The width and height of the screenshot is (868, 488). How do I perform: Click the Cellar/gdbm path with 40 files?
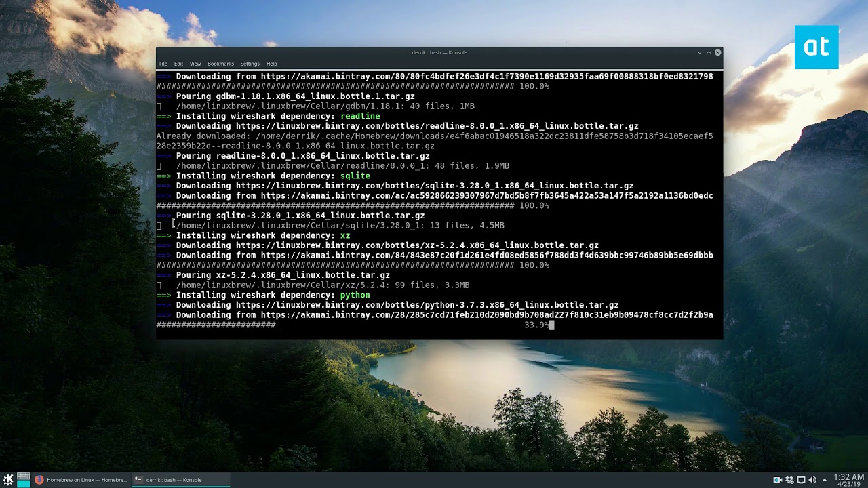[x=325, y=106]
